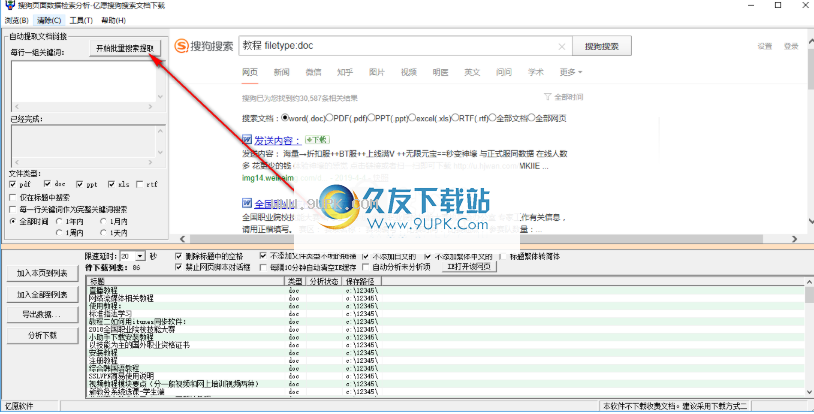Select 1天内 time range
Image resolution: width=814 pixels, height=414 pixels.
[103, 233]
